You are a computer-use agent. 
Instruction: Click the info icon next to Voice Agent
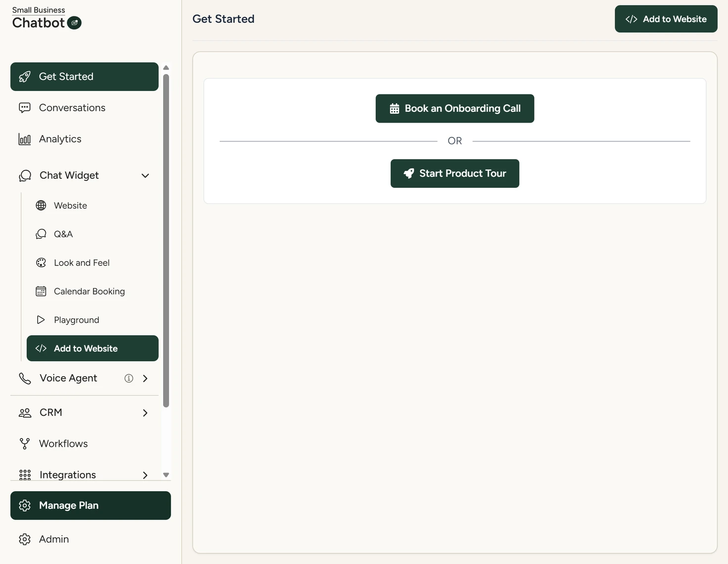tap(129, 378)
